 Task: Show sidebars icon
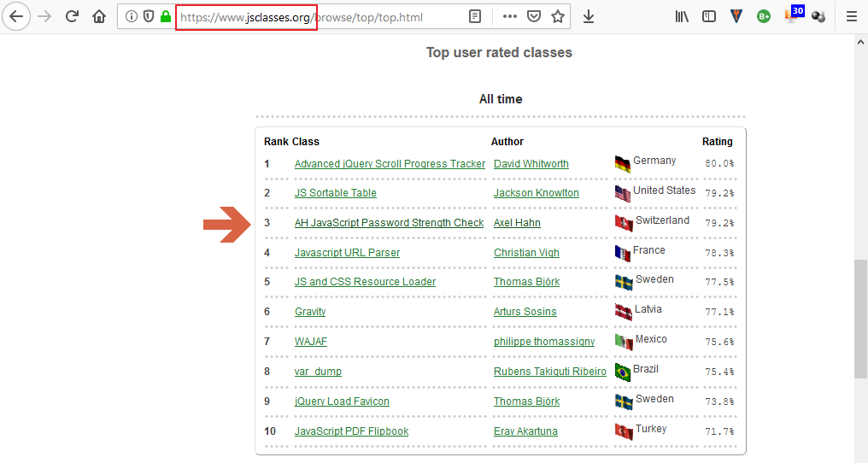tap(708, 16)
